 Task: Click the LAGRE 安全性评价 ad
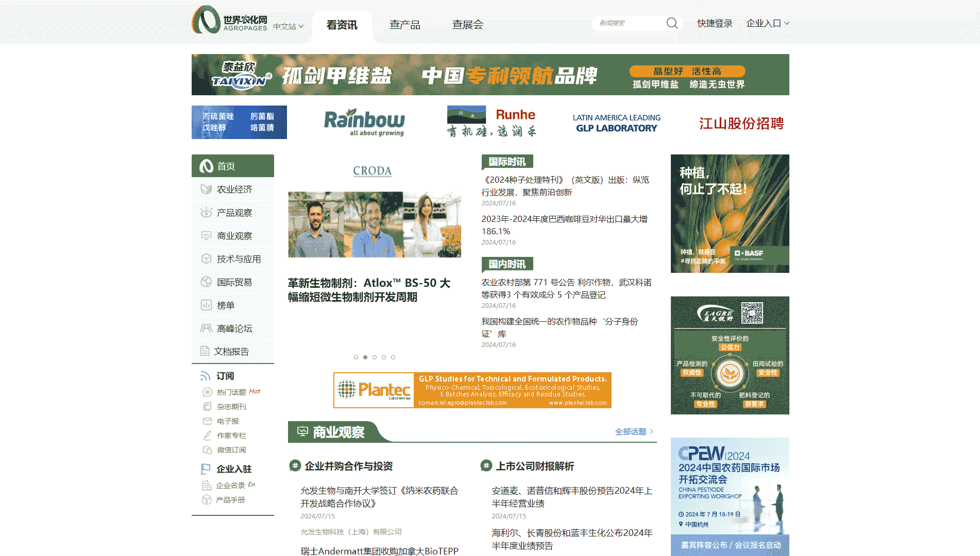pos(730,355)
